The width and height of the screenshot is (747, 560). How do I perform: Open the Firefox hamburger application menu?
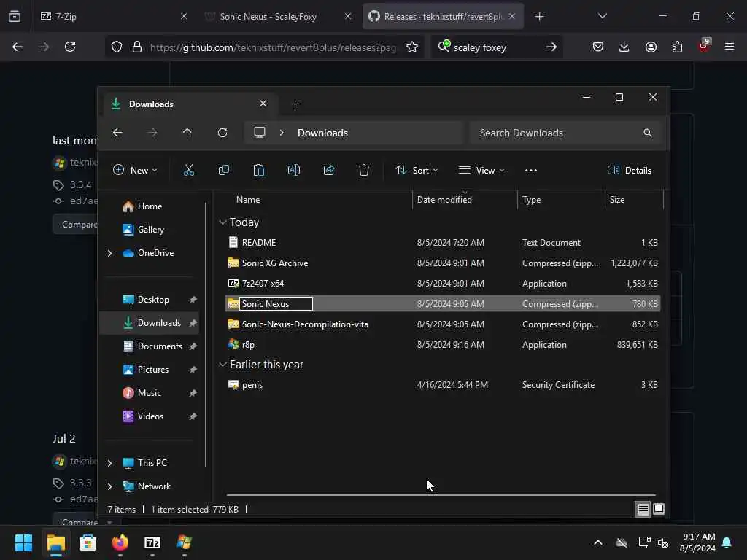(x=729, y=47)
